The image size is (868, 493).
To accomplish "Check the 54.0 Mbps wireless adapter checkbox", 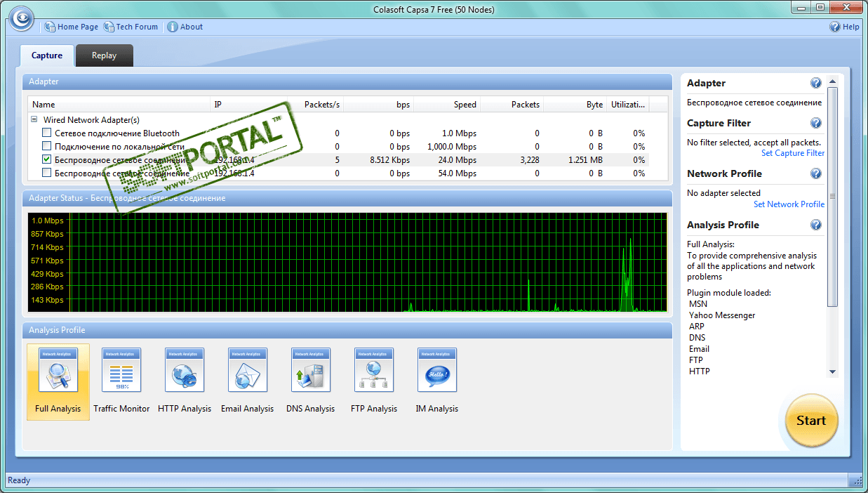I will [47, 173].
